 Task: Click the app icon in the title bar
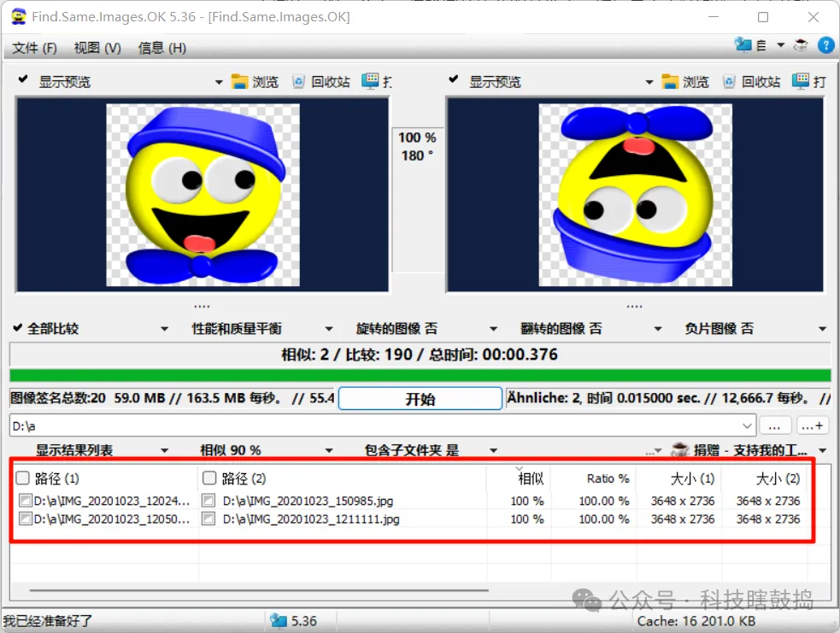(18, 16)
